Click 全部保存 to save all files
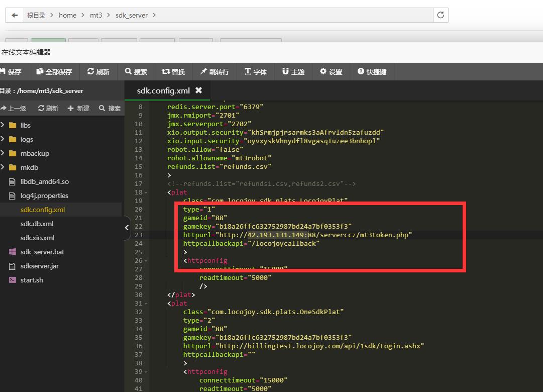 click(54, 72)
